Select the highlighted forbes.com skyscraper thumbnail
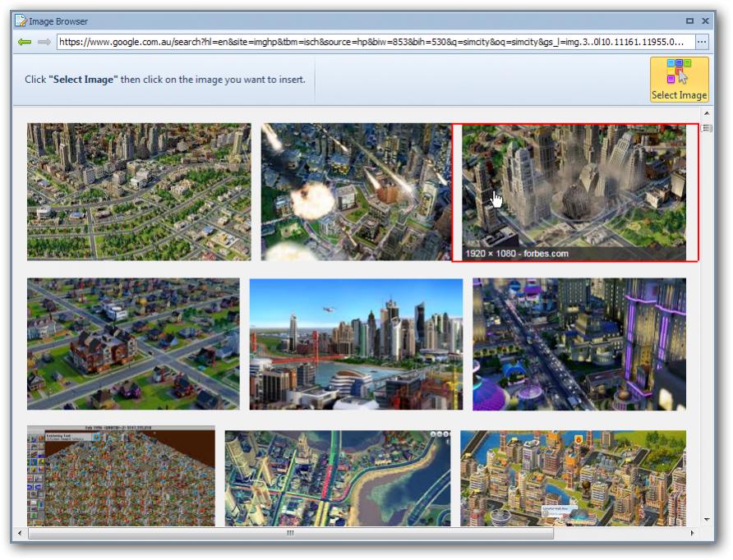This screenshot has width=733, height=560. pos(574,192)
